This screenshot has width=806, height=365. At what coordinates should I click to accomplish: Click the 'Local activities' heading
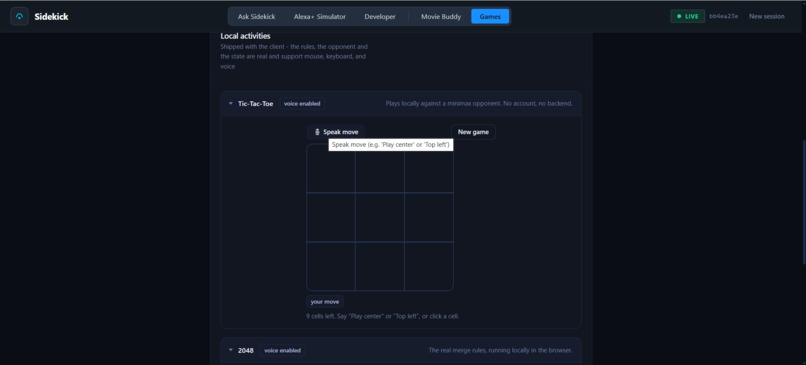(245, 36)
